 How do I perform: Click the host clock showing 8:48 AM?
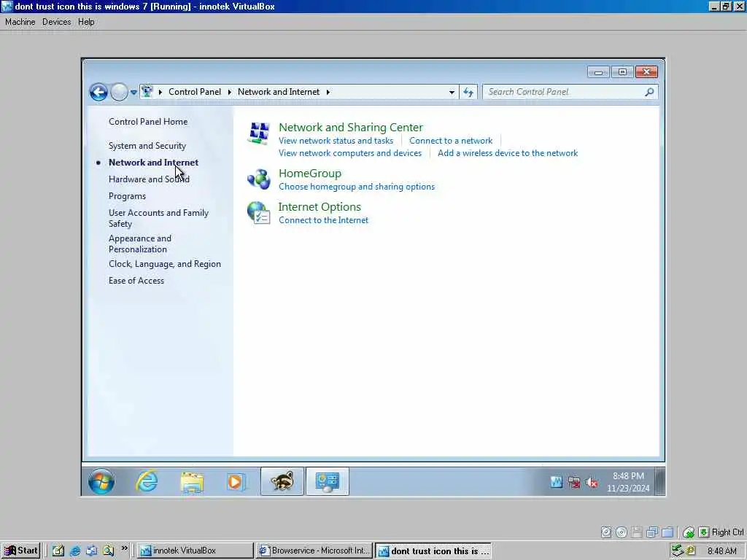[x=722, y=551]
